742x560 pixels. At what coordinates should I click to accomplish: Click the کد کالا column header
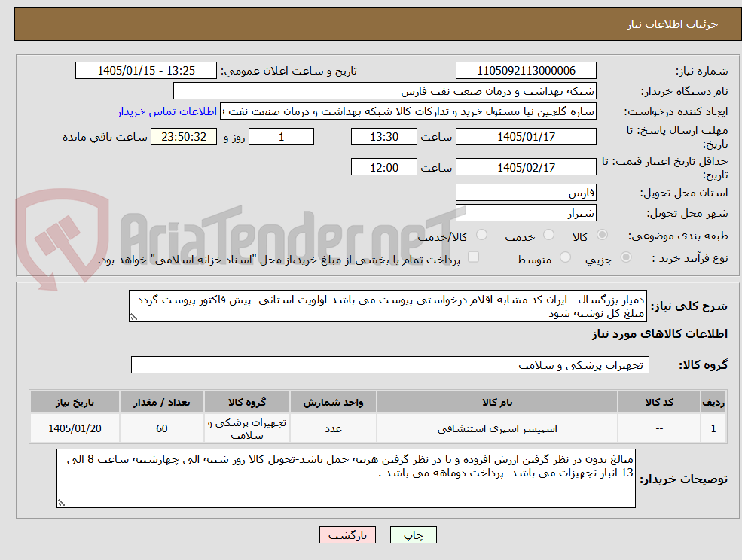659,403
